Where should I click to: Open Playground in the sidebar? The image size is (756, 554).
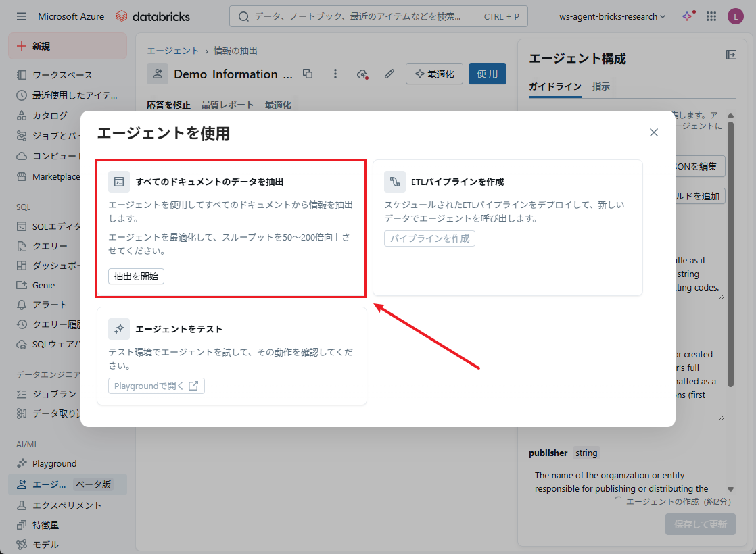coord(54,463)
